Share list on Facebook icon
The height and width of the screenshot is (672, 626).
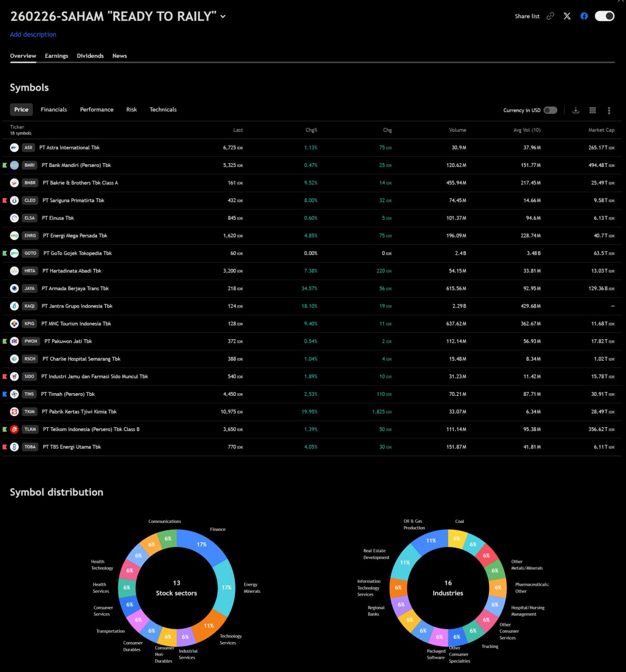[x=584, y=16]
